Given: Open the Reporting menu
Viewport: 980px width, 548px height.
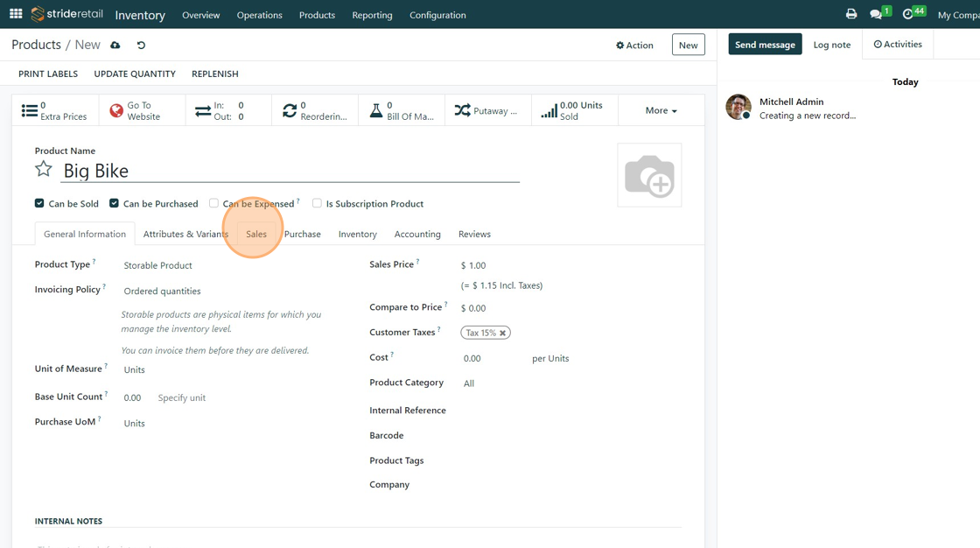Looking at the screenshot, I should point(372,15).
